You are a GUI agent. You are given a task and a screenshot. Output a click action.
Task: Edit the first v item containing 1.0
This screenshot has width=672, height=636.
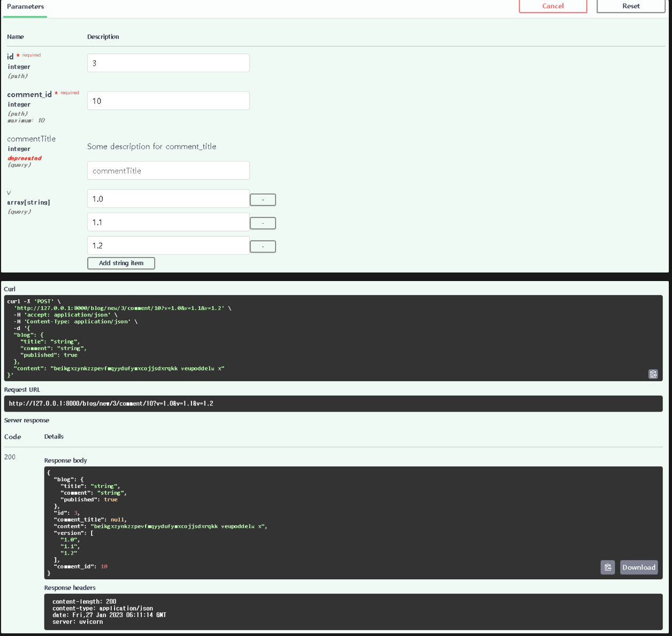[168, 199]
